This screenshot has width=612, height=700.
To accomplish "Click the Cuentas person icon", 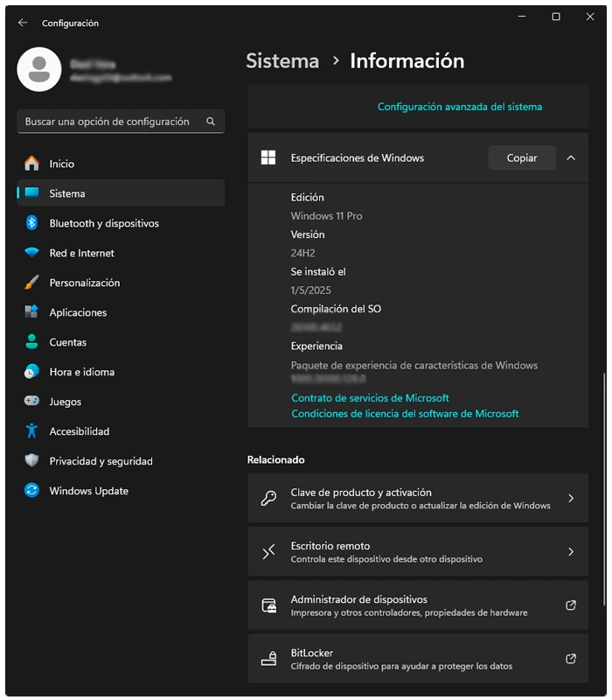I will click(31, 342).
